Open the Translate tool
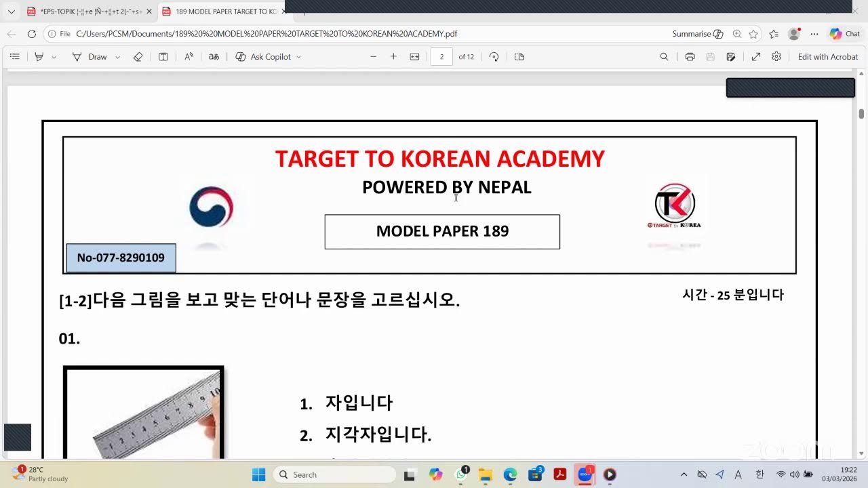868x488 pixels. [x=214, y=57]
